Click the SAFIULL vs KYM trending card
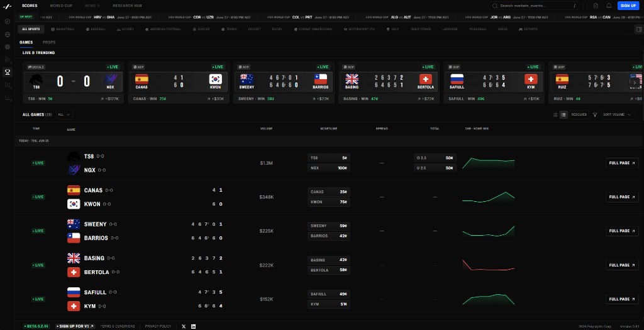The height and width of the screenshot is (330, 644). tap(494, 82)
